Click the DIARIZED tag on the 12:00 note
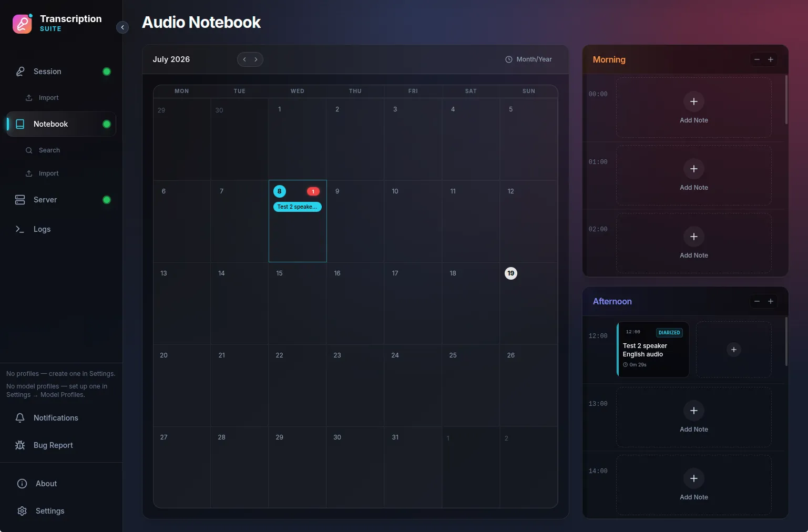Screen dimensions: 808x532 click(669, 333)
